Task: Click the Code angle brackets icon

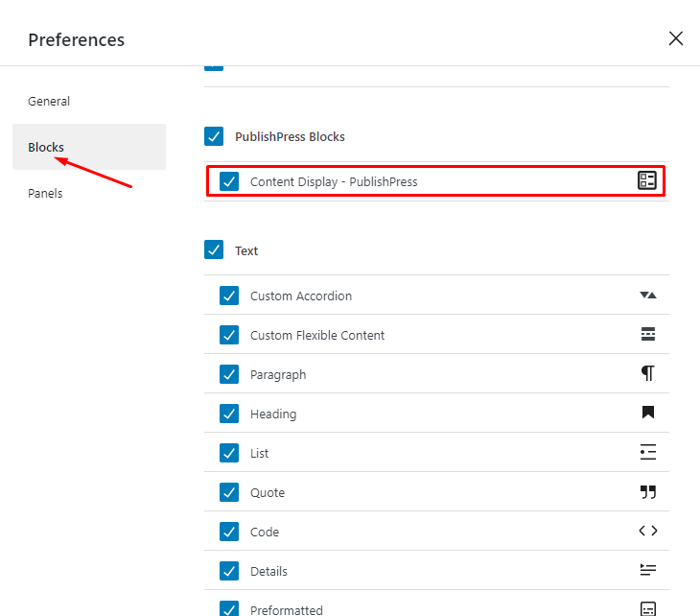Action: pos(648,531)
